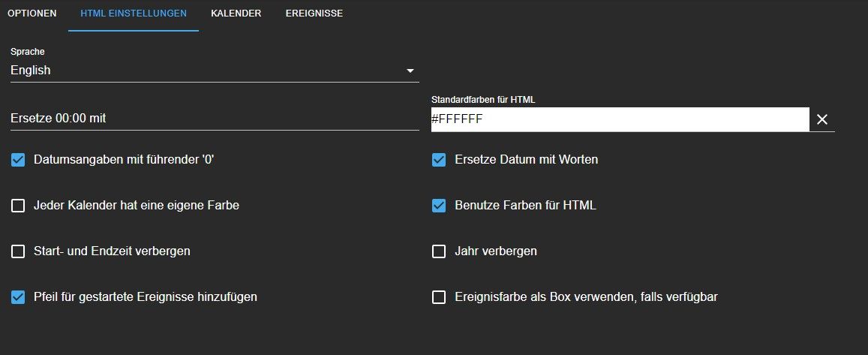Enable the Jahr verbergen checkbox
Screen dimensions: 868x355
438,251
